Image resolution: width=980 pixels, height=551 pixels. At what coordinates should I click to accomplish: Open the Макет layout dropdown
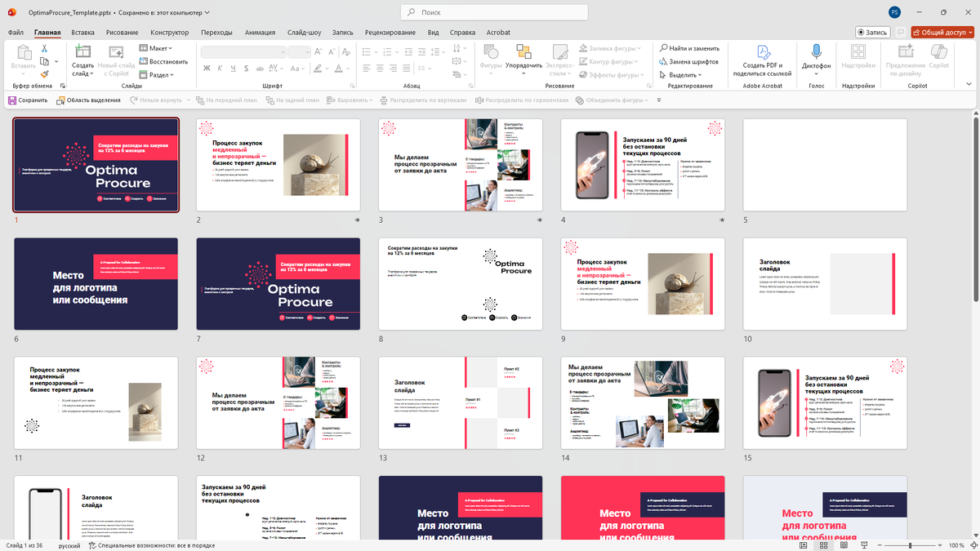pos(156,48)
